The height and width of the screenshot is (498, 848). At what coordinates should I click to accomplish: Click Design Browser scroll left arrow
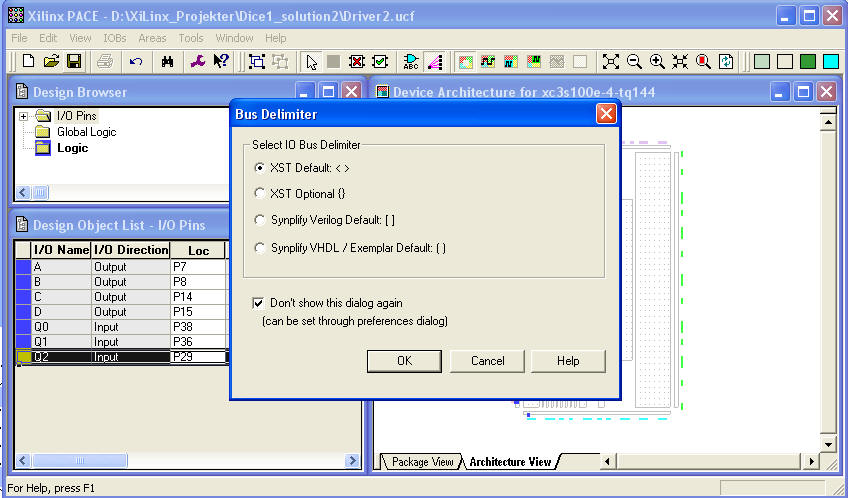[23, 192]
